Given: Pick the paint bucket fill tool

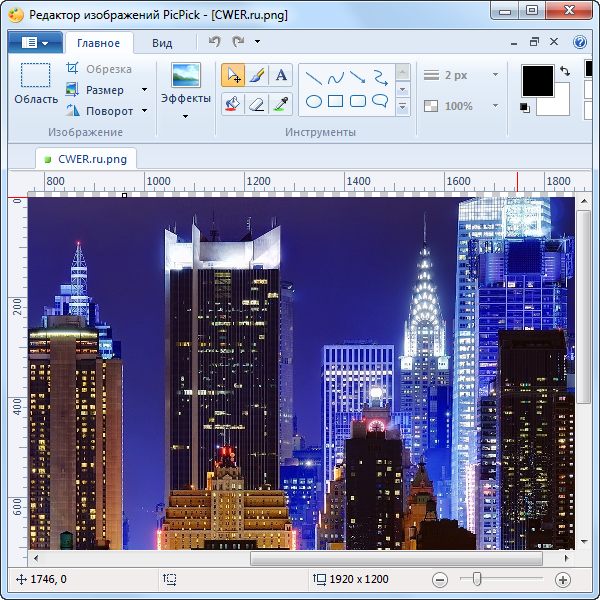Looking at the screenshot, I should [x=233, y=103].
